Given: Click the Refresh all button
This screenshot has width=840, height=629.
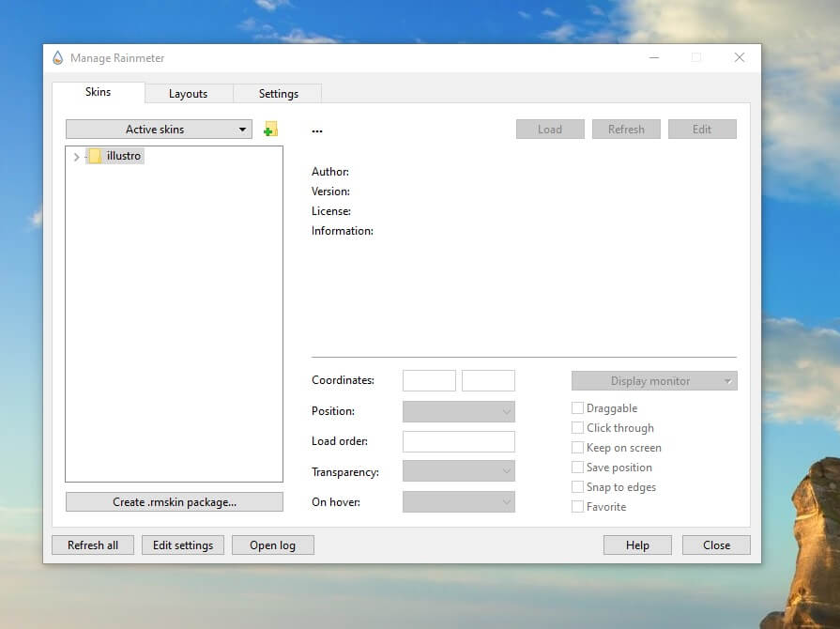Looking at the screenshot, I should point(93,545).
